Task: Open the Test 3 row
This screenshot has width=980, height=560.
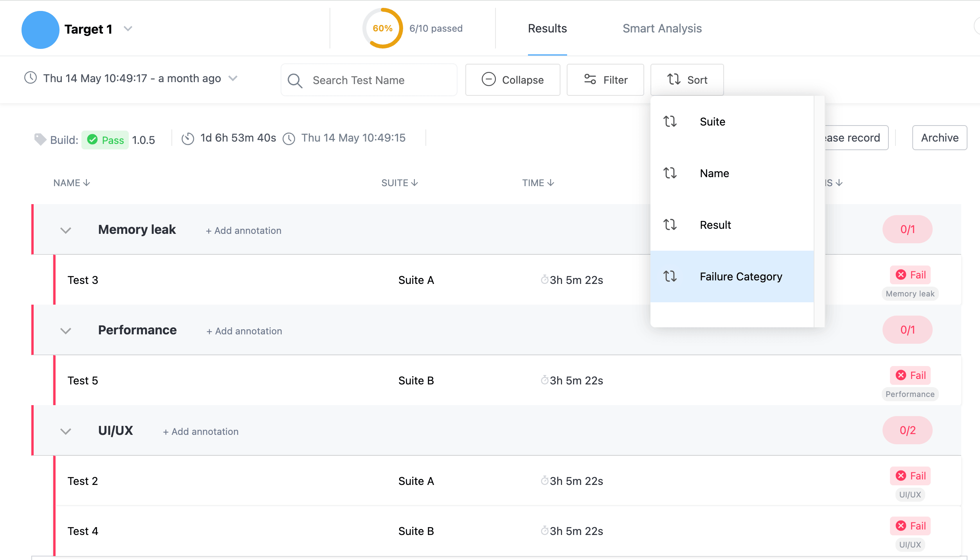Action: [508, 280]
